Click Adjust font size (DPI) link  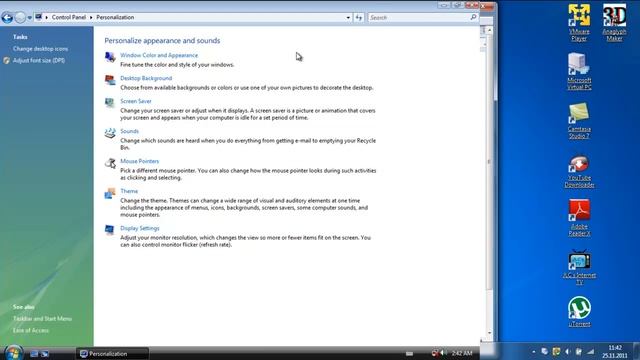(x=39, y=60)
